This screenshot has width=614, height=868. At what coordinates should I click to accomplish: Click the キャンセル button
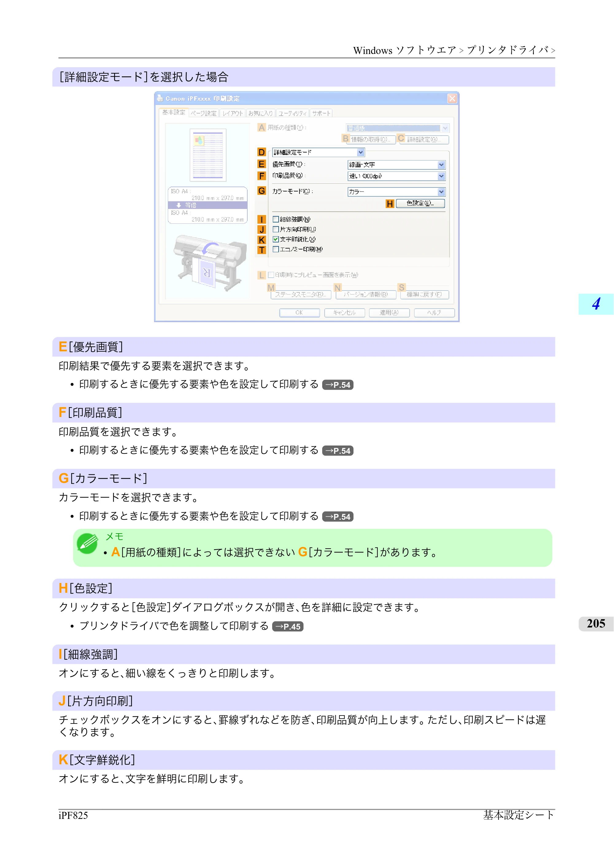[x=344, y=313]
